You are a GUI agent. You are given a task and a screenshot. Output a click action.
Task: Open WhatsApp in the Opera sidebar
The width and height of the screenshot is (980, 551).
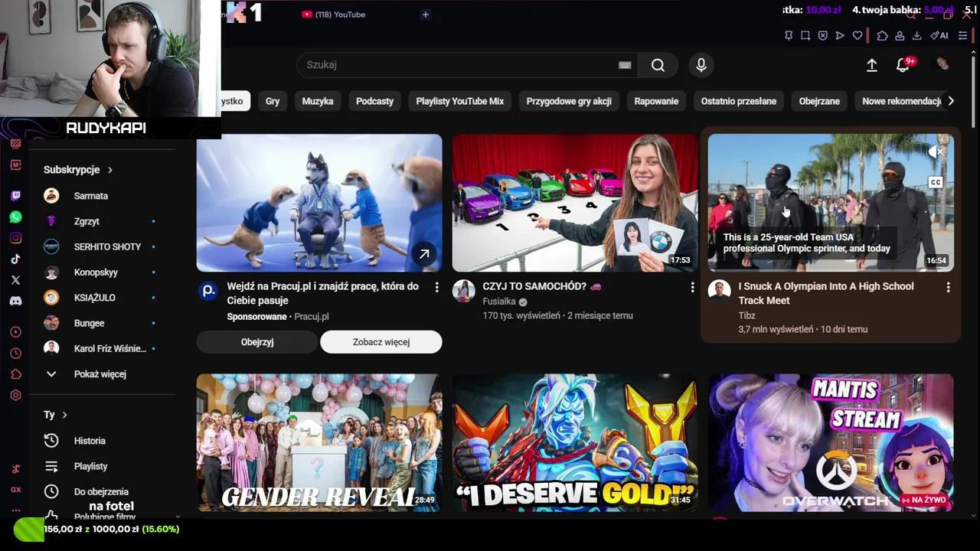pyautogui.click(x=15, y=217)
